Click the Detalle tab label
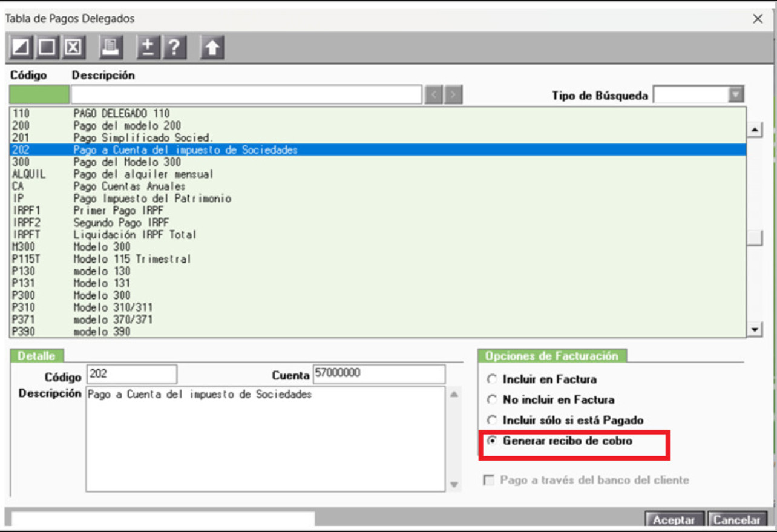The width and height of the screenshot is (777, 532). coord(36,356)
